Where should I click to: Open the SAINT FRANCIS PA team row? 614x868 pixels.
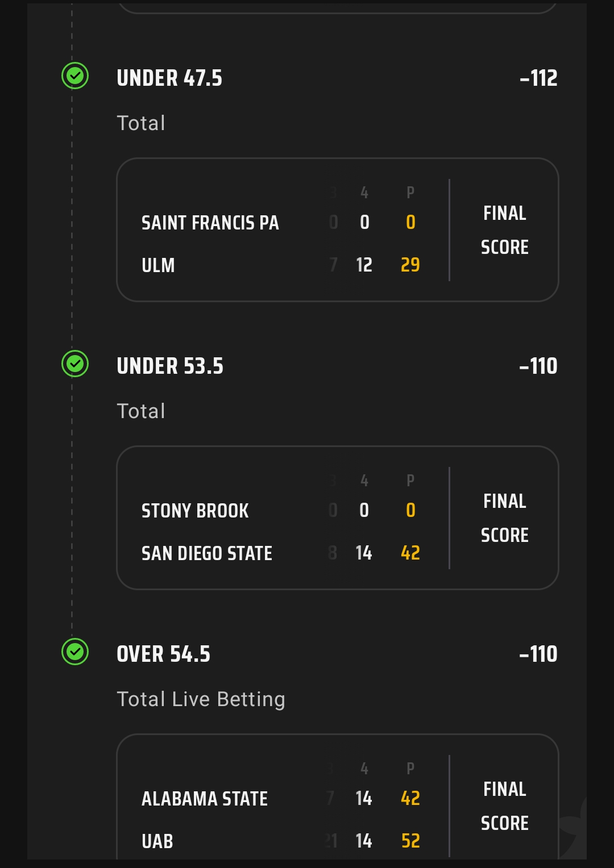click(210, 223)
